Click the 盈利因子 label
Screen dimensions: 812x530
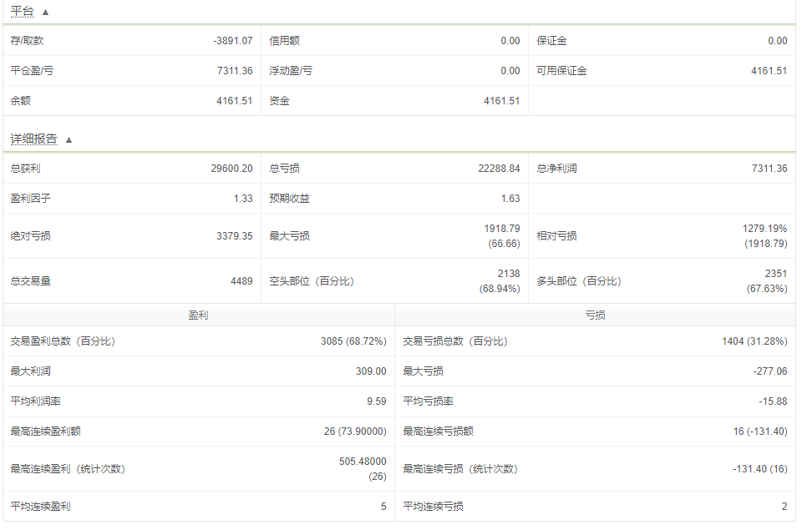[31, 199]
